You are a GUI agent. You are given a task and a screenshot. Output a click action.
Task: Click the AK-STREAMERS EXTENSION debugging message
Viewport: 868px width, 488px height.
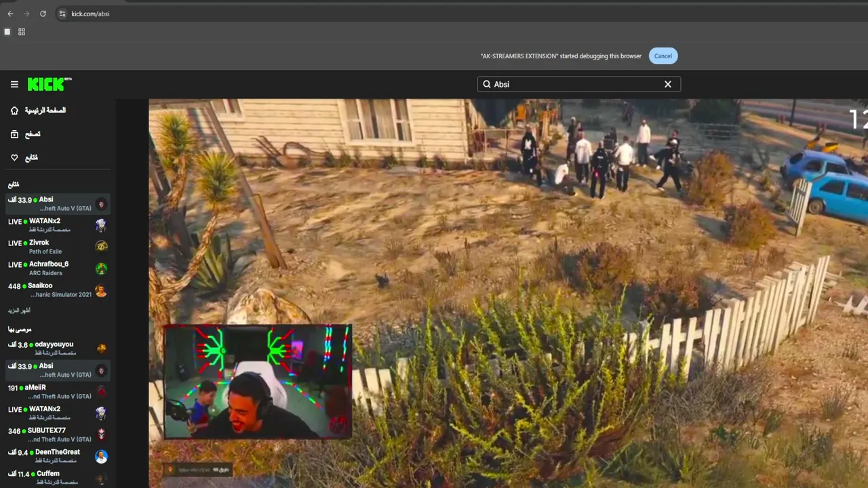coord(561,56)
